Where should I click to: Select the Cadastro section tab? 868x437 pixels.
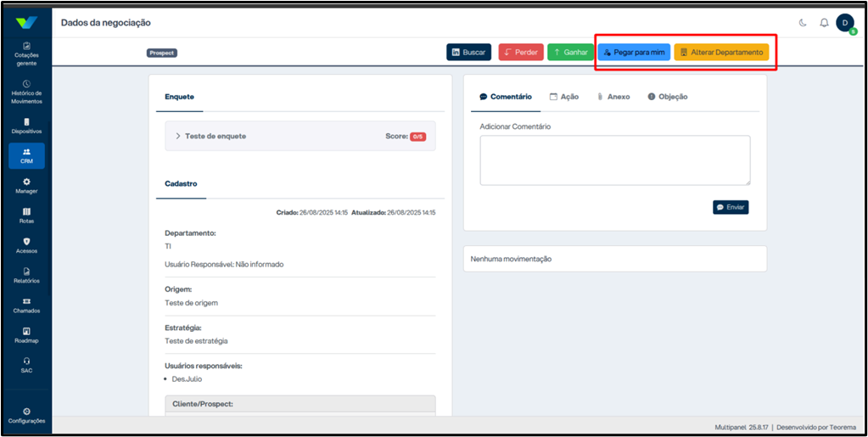click(181, 183)
